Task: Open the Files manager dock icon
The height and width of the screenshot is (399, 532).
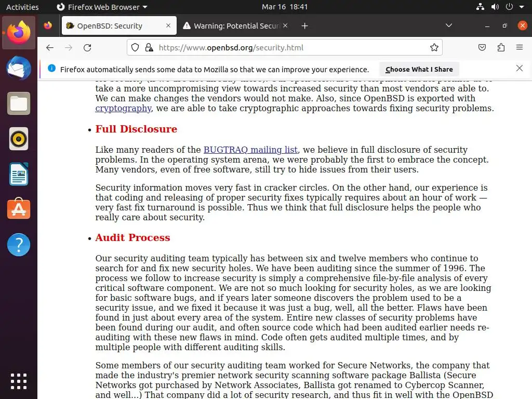Action: 19,103
